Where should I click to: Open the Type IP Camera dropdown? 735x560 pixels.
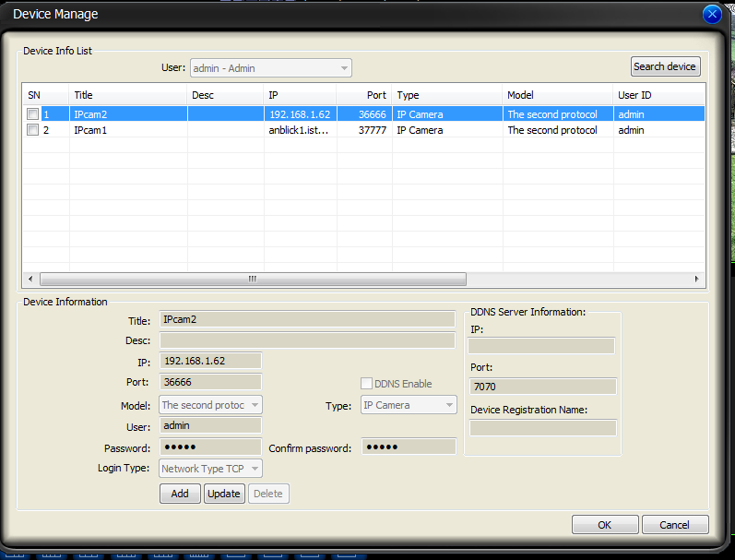pos(409,405)
